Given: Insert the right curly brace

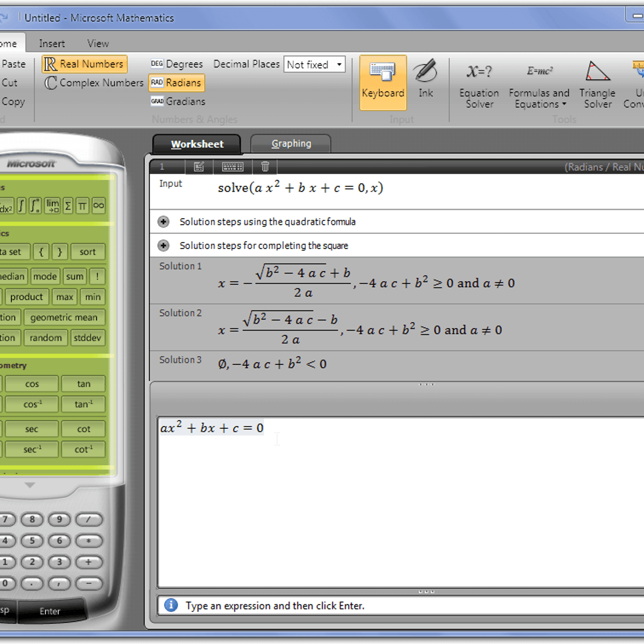Looking at the screenshot, I should (60, 252).
